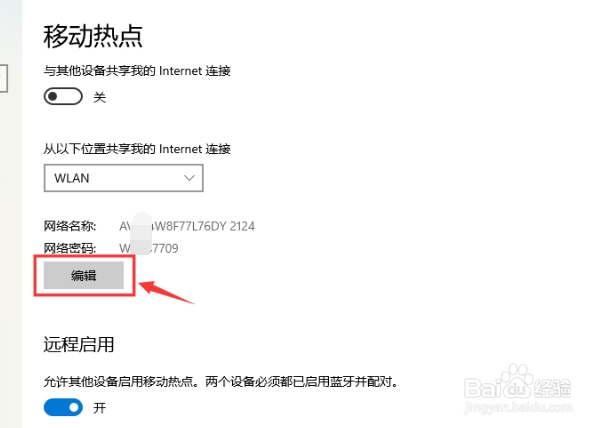
Task: Expand the chevron arrow on WLAN combo box
Action: [x=189, y=178]
